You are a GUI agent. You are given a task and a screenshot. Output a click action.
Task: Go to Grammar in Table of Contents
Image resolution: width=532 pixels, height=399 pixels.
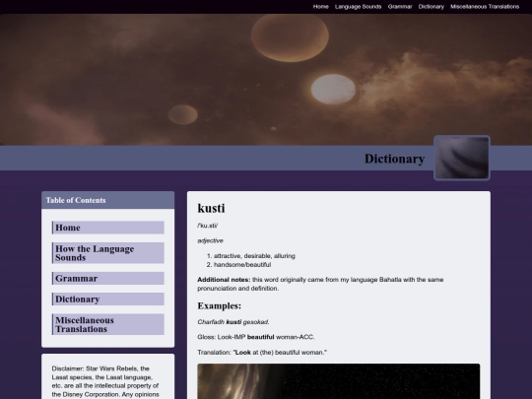click(108, 278)
